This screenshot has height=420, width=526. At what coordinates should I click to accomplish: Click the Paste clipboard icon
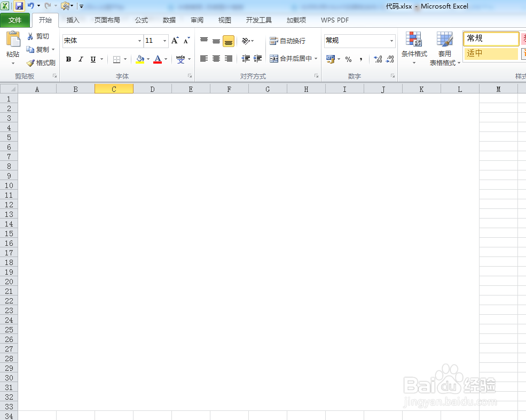(x=13, y=40)
